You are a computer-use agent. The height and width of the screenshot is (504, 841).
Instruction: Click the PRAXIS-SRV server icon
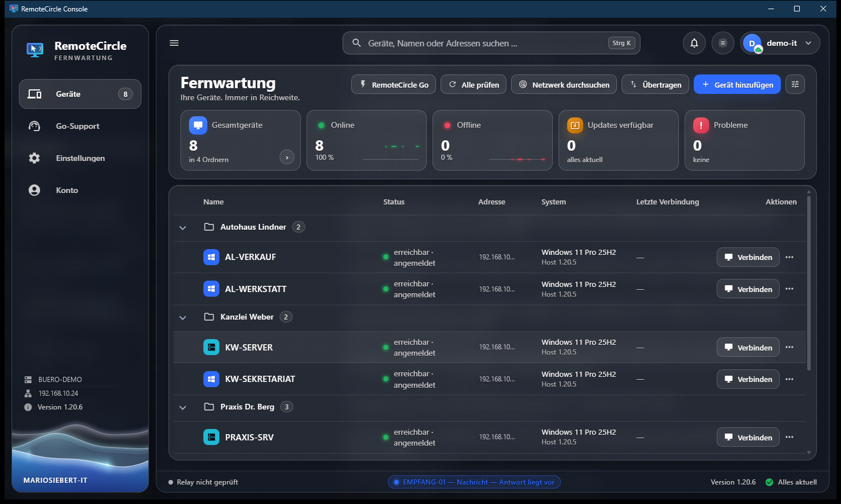(x=211, y=437)
